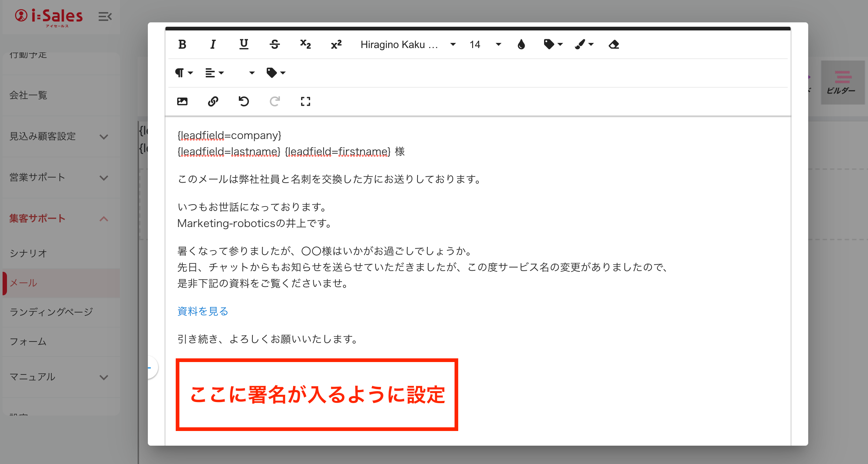Apply superscript formatting

[x=336, y=44]
